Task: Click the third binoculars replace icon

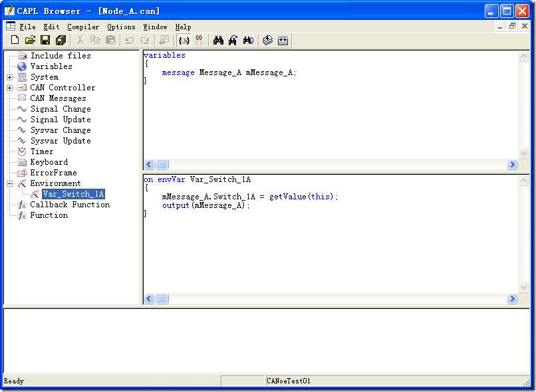Action: [x=248, y=41]
